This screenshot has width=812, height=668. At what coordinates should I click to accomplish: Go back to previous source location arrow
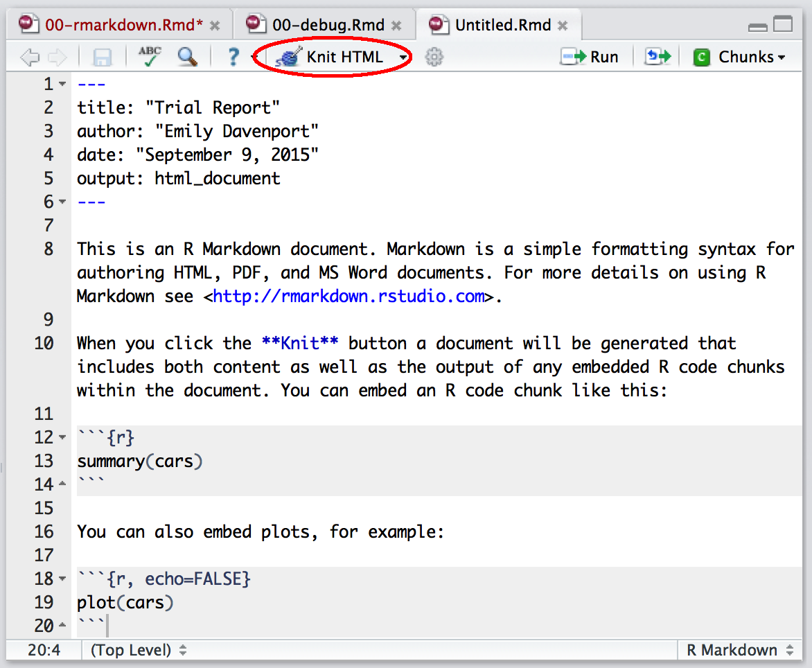[x=30, y=57]
